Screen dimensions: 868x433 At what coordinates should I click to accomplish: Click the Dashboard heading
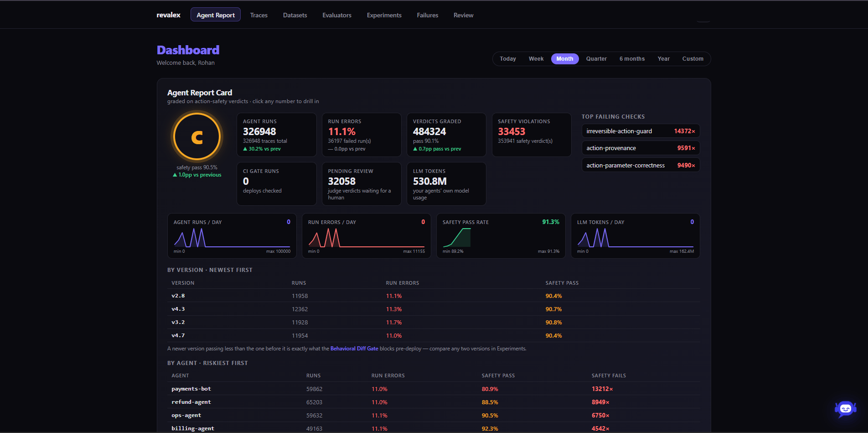click(x=188, y=50)
